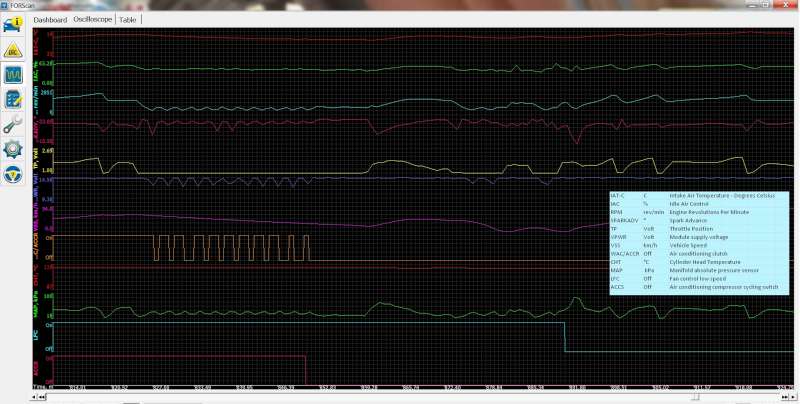This screenshot has width=800, height=404.
Task: Open the vehicle information section in sidebar
Action: tap(14, 23)
